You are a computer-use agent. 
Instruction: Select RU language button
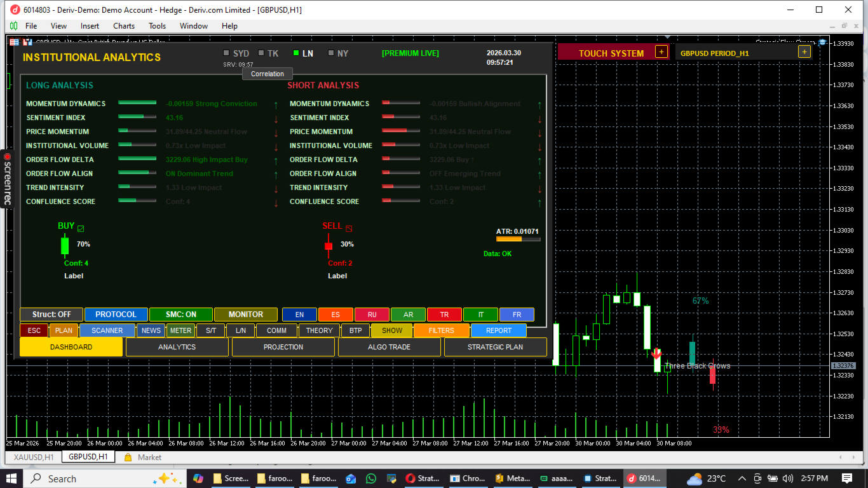point(372,315)
